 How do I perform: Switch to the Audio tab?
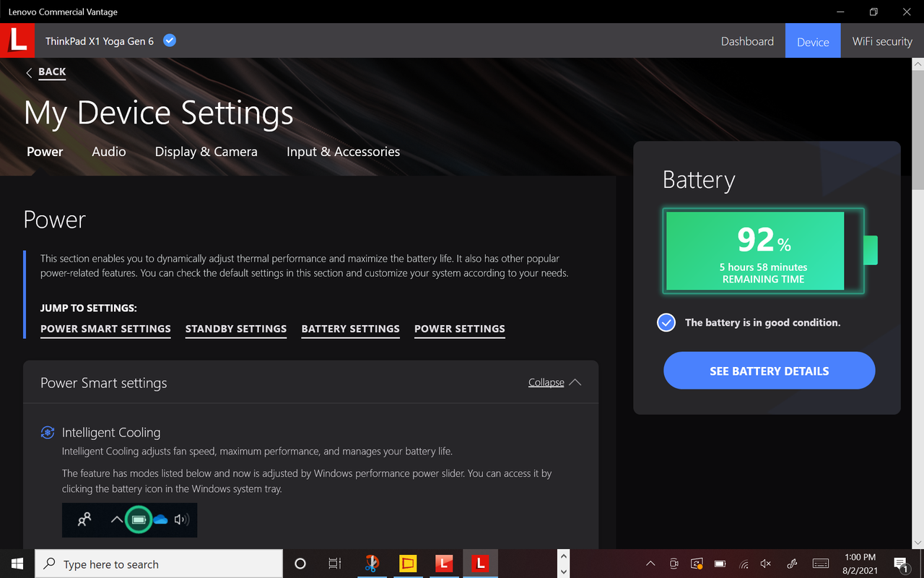tap(109, 152)
